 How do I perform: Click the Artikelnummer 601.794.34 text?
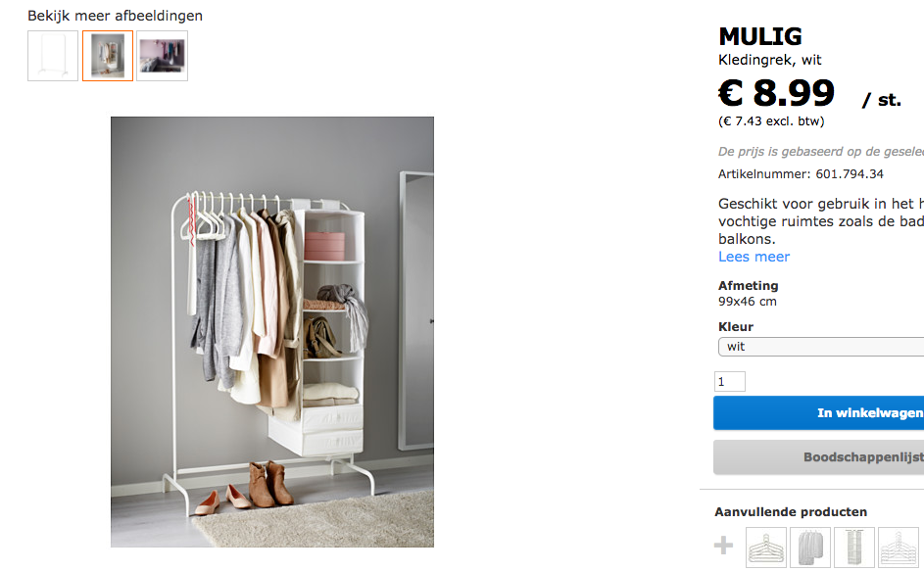coord(801,174)
